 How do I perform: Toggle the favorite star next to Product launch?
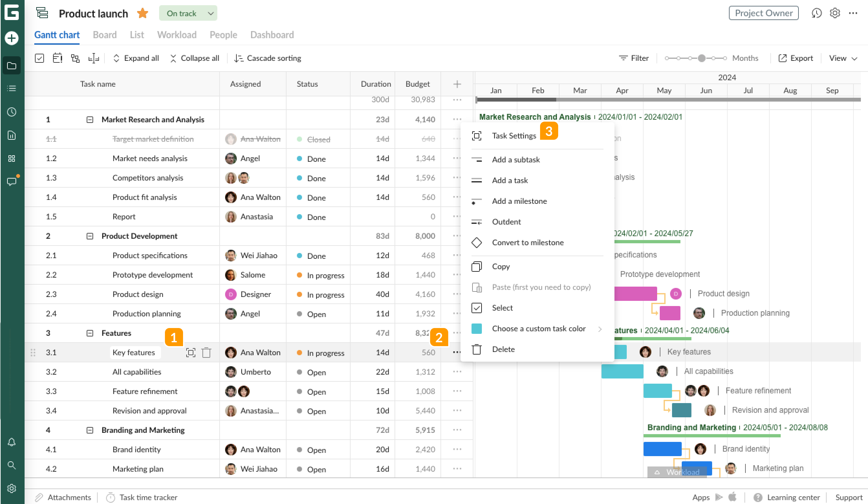142,13
